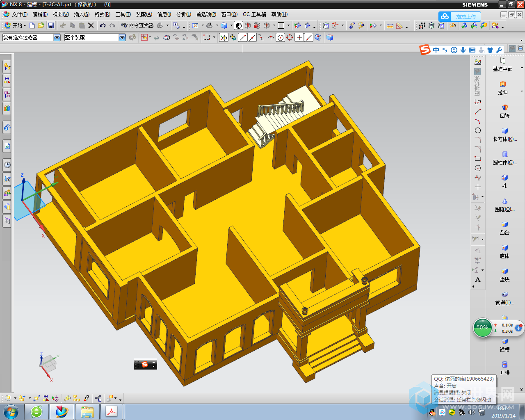Save the part with the floppy icon

point(51,25)
